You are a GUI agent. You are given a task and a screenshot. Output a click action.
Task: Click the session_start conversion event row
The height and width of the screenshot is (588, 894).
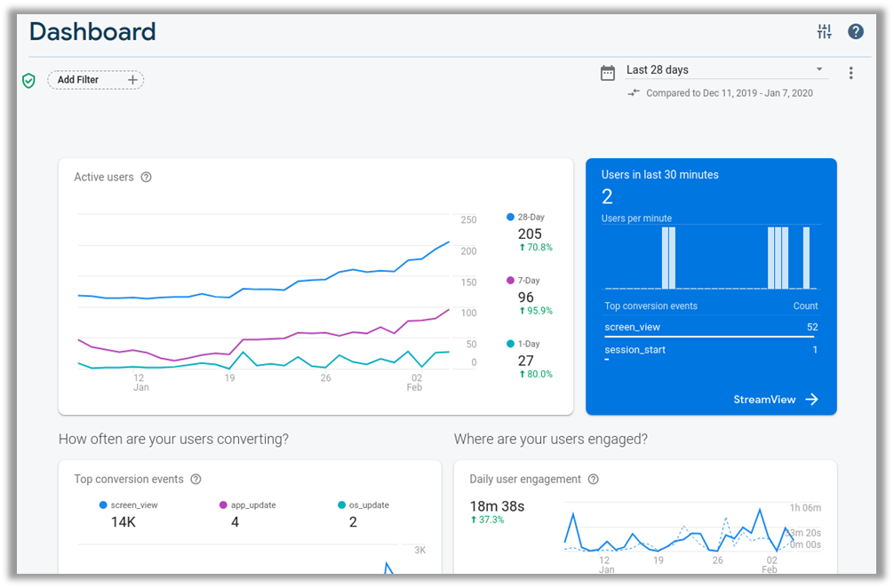tap(710, 350)
